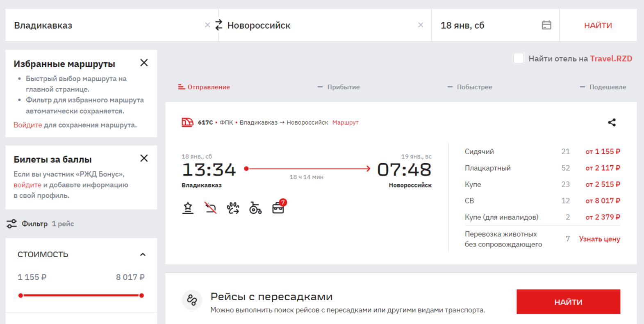
Task: Click the wheelchair accessibility icon
Action: pos(255,208)
